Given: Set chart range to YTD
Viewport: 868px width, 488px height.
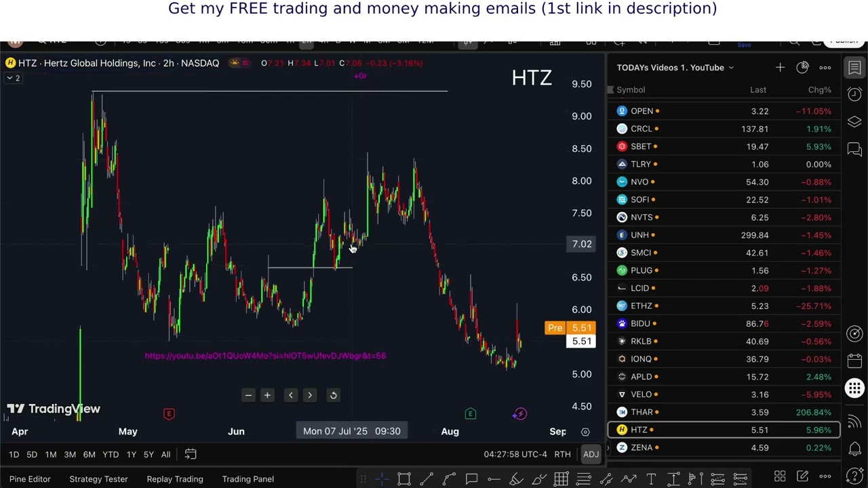Looking at the screenshot, I should [x=111, y=454].
